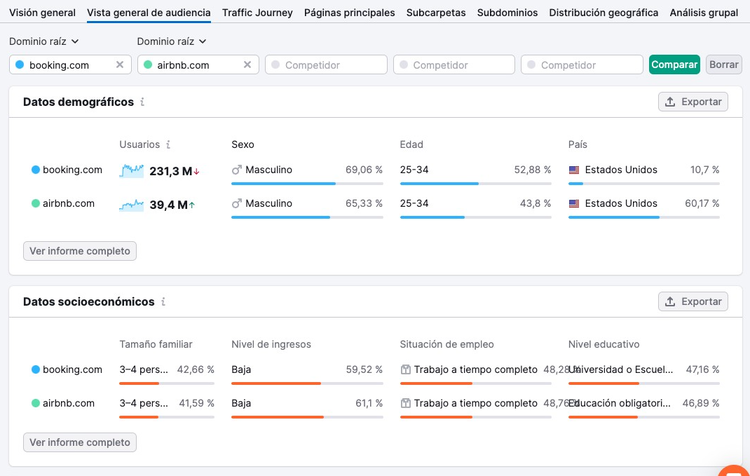Click the 65,33 % Masculino value
This screenshot has height=476, width=750.
(x=364, y=203)
